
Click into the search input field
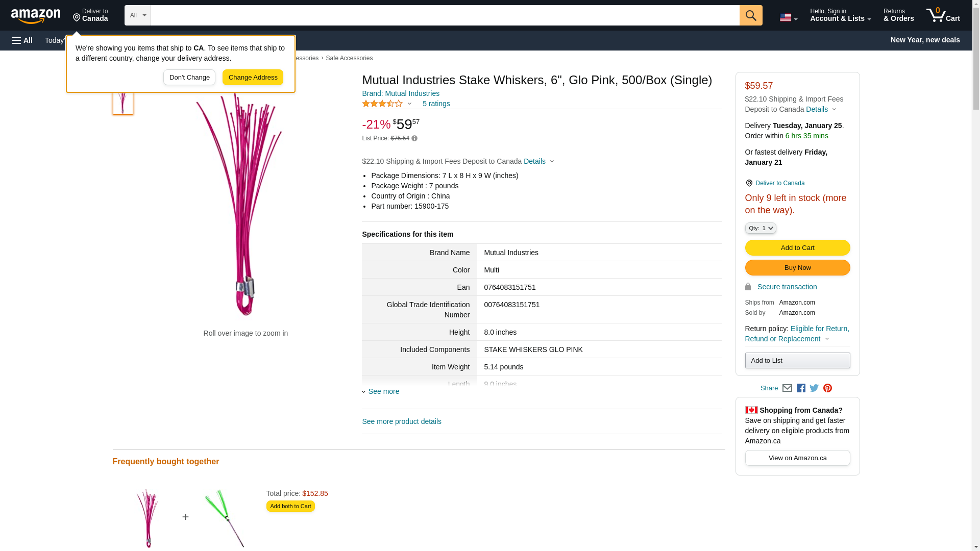click(x=445, y=15)
